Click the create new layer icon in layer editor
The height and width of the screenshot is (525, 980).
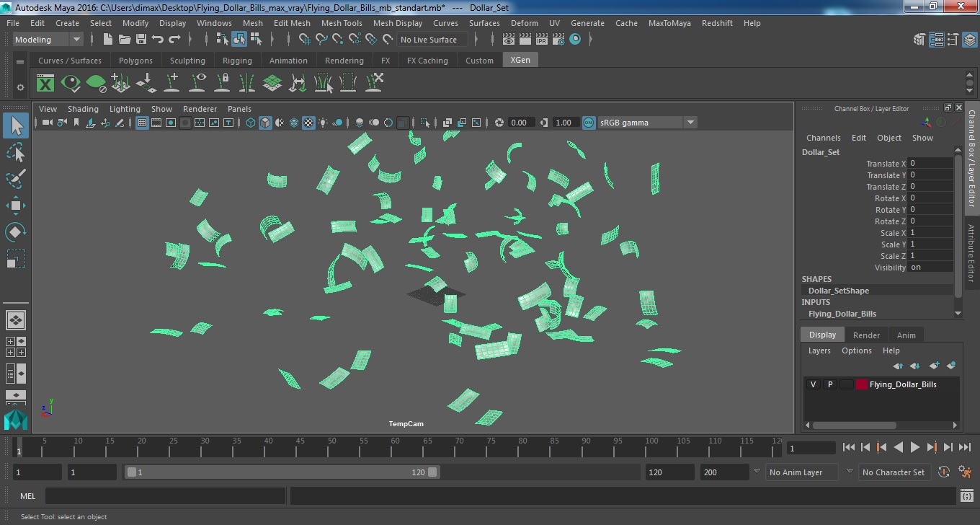coord(935,366)
